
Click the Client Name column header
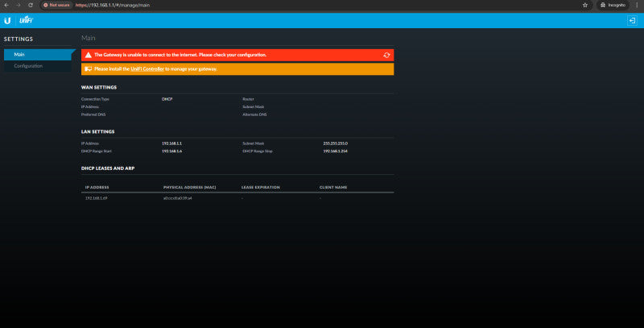coord(333,188)
